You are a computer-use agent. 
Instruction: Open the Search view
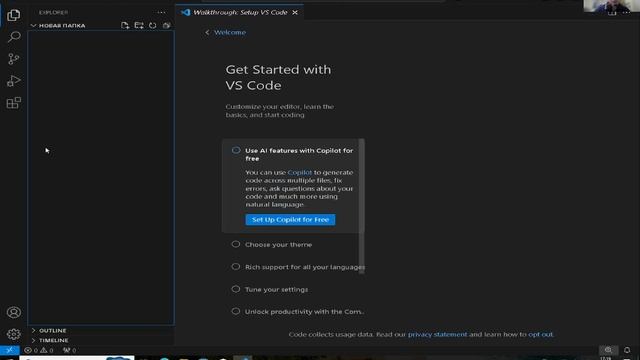tap(13, 37)
